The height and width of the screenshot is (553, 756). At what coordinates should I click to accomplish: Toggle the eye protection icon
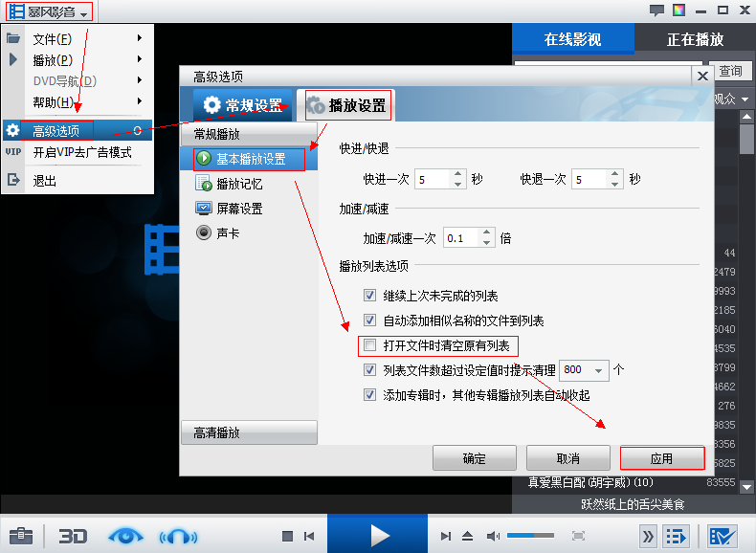click(x=125, y=536)
